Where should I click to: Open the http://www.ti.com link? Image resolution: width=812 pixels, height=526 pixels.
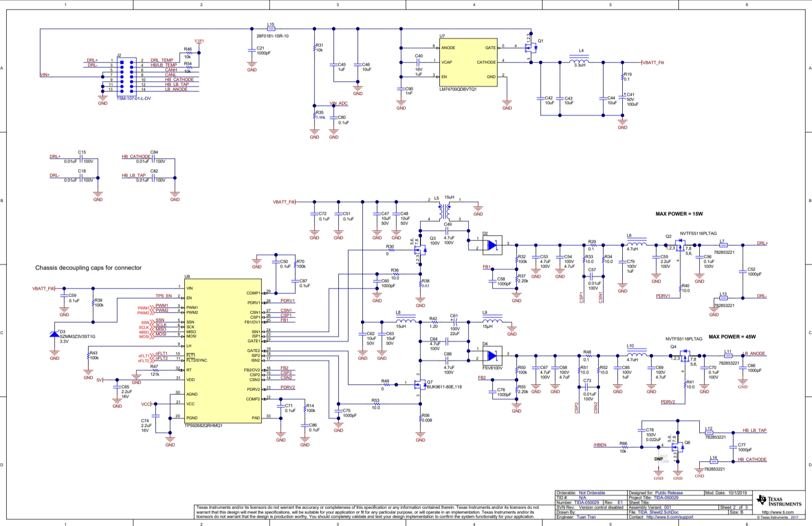tap(778, 512)
